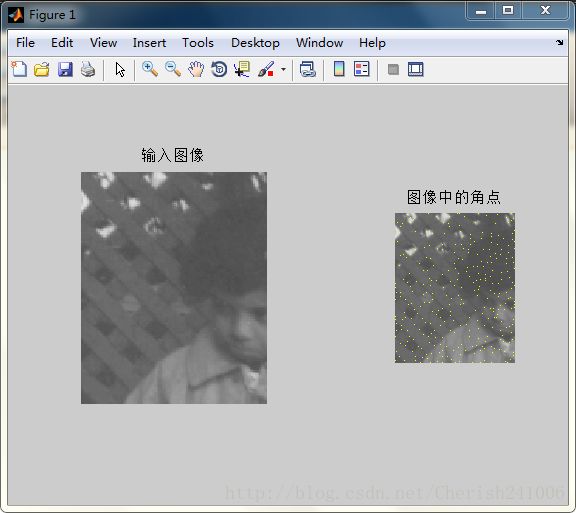Select the Edit Plot arrow tool

[120, 69]
